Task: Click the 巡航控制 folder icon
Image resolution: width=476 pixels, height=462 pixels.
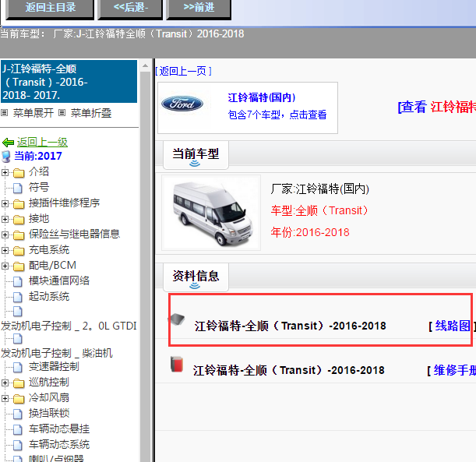Action: click(19, 383)
